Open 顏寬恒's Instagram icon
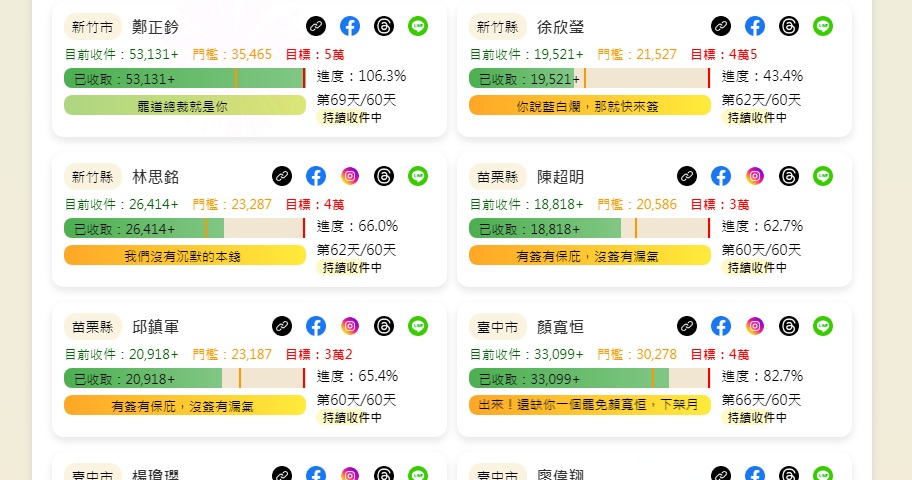Viewport: 912px width, 480px height. pyautogui.click(x=754, y=326)
